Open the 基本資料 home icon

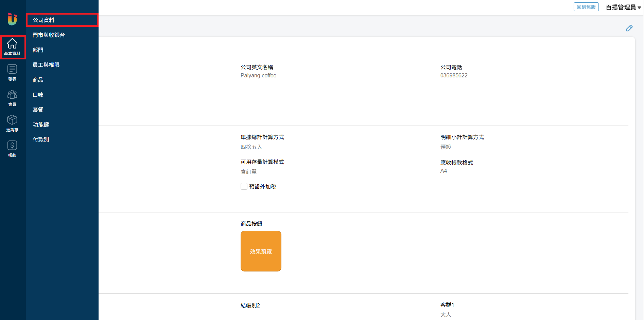13,47
